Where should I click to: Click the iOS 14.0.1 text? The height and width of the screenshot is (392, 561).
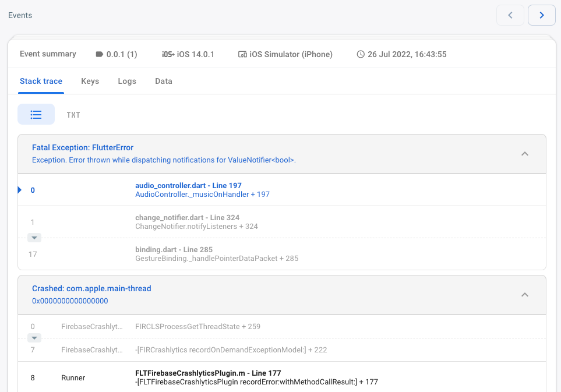coord(195,54)
